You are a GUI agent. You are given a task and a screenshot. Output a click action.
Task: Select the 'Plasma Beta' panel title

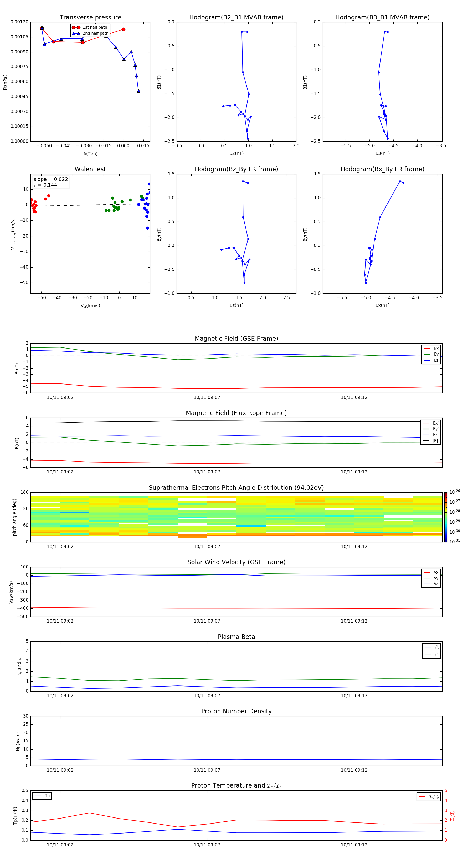(236, 637)
